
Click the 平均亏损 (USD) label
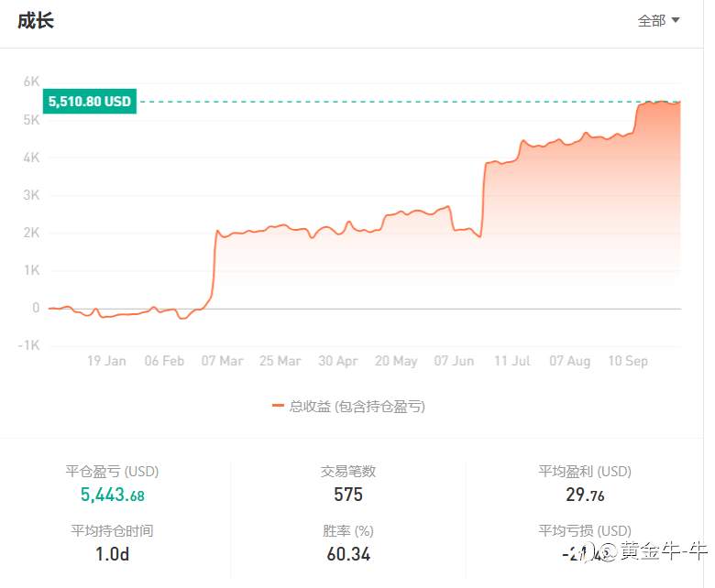(x=585, y=531)
